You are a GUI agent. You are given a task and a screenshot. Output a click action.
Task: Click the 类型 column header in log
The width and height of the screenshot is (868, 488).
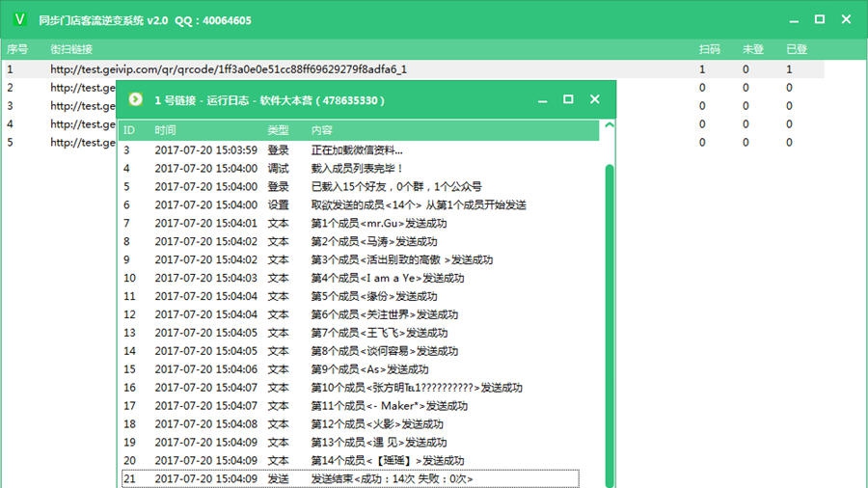(x=278, y=130)
